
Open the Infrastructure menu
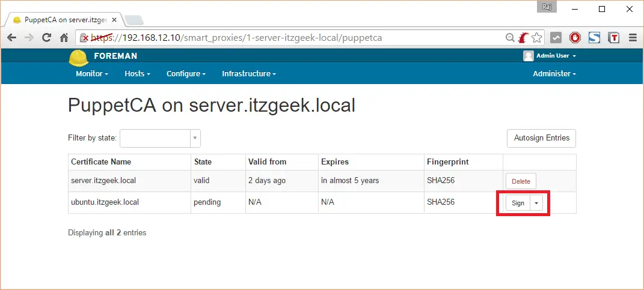pos(249,74)
